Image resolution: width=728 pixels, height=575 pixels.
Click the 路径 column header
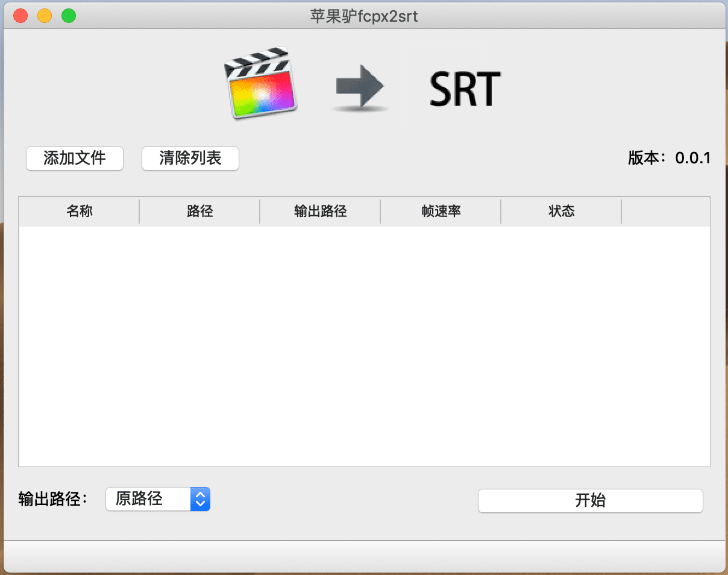199,212
